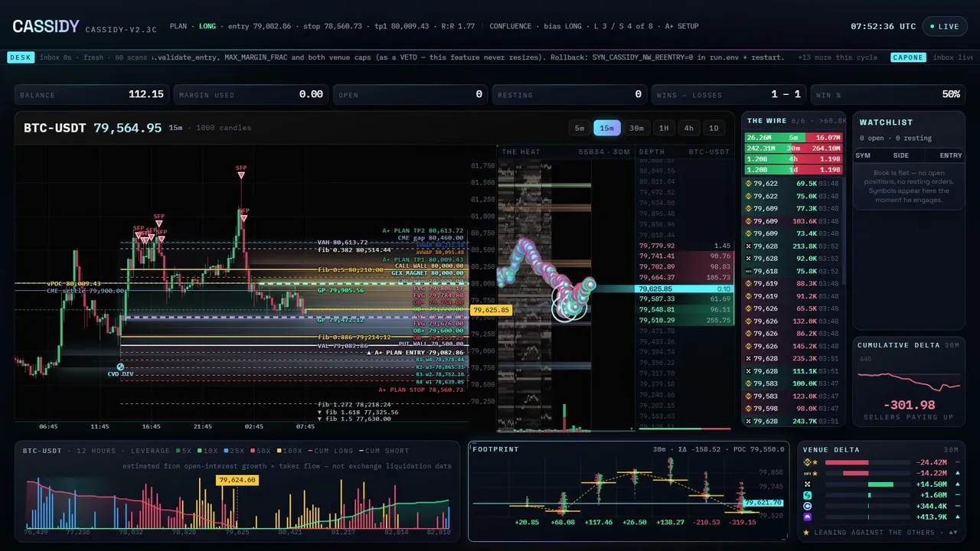Toggle the LIVE status indicator
This screenshot has width=980, height=551.
coord(945,26)
